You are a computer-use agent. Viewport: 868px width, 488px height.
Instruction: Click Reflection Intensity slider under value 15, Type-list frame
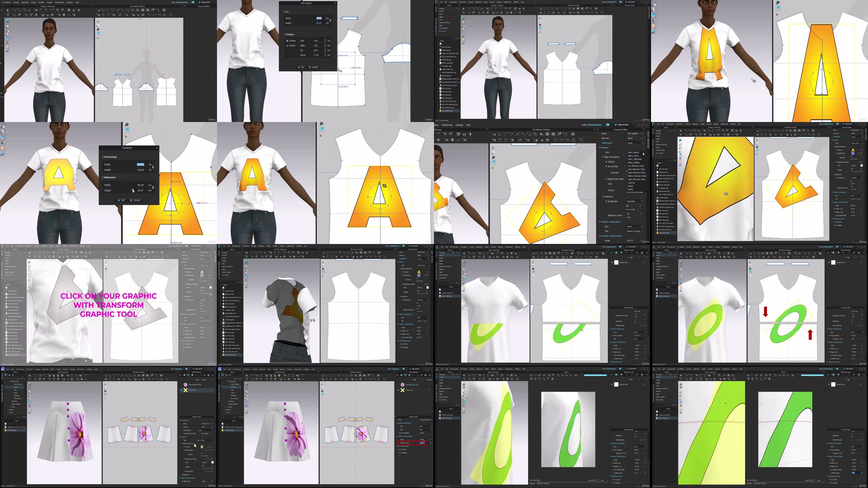pos(634,217)
